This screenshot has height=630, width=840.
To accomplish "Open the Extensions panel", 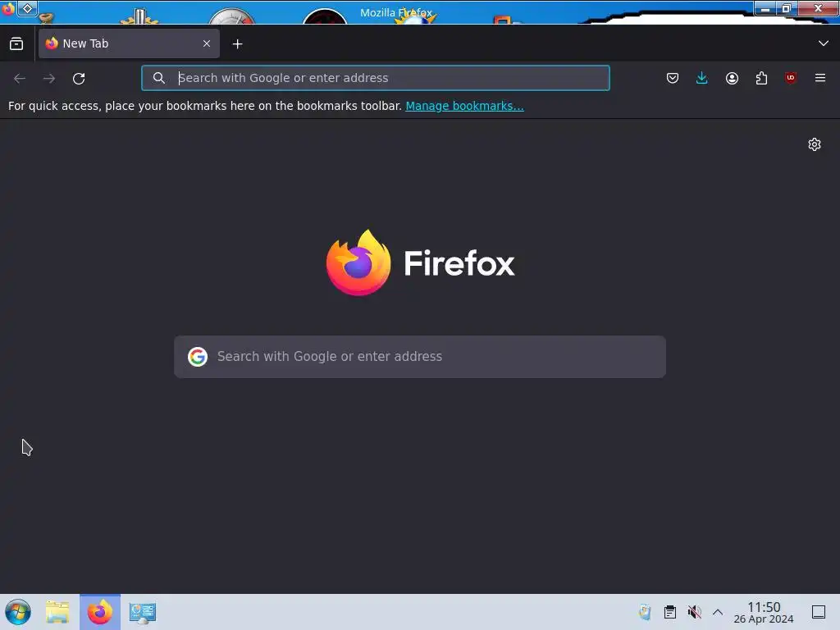I will [761, 78].
